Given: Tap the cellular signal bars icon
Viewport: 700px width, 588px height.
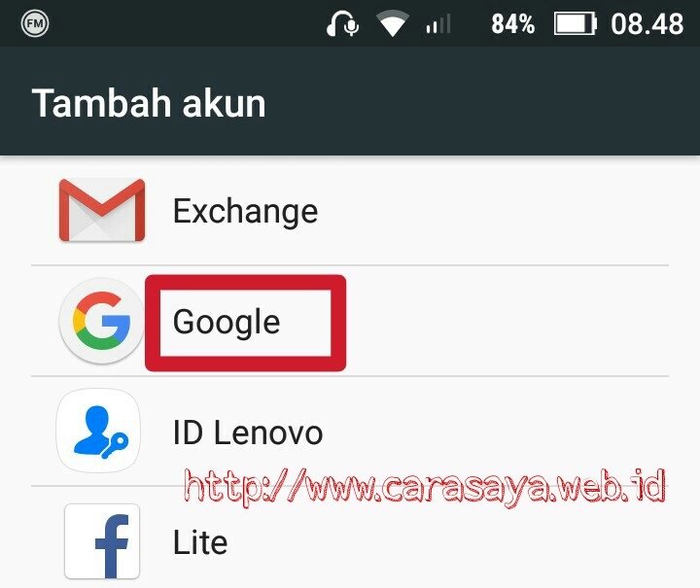Looking at the screenshot, I should pyautogui.click(x=438, y=24).
